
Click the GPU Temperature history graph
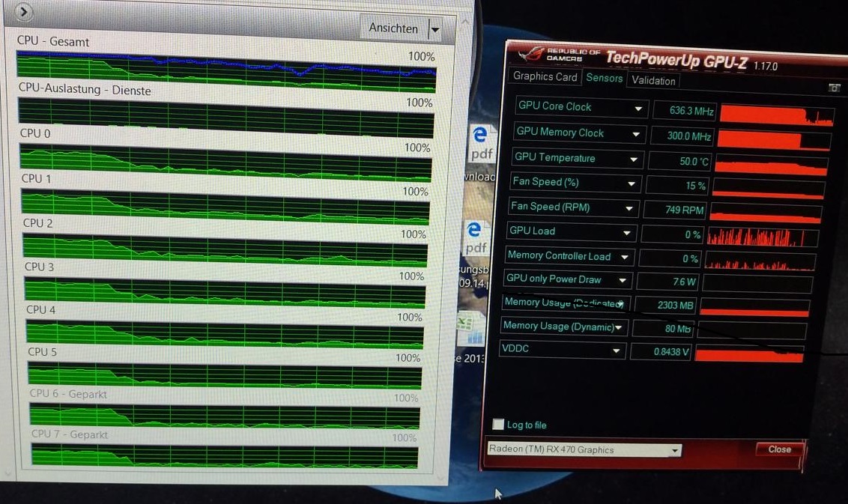pos(771,166)
